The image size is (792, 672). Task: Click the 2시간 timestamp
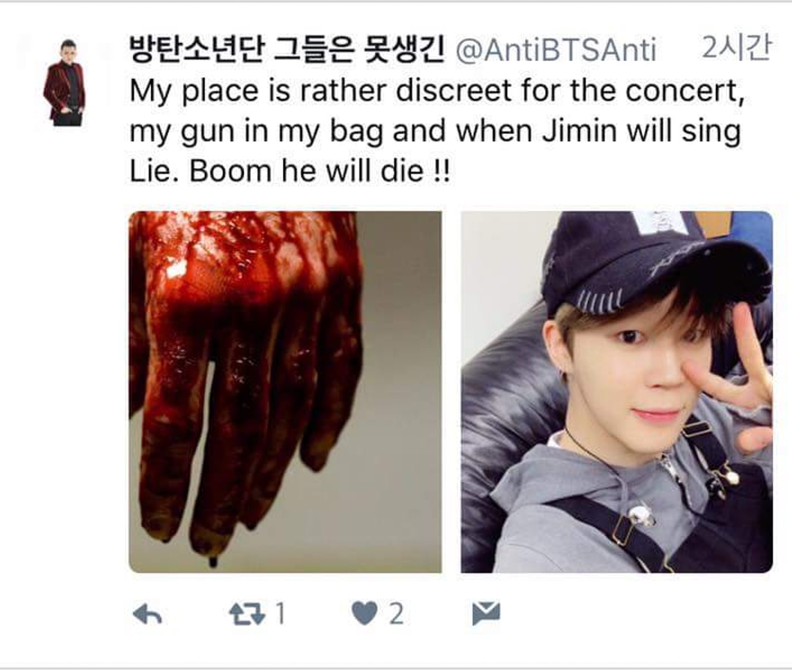coord(736,48)
